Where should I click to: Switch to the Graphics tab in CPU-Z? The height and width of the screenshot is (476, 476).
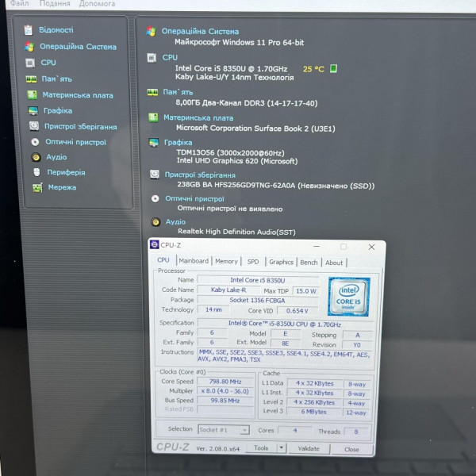coord(281,262)
